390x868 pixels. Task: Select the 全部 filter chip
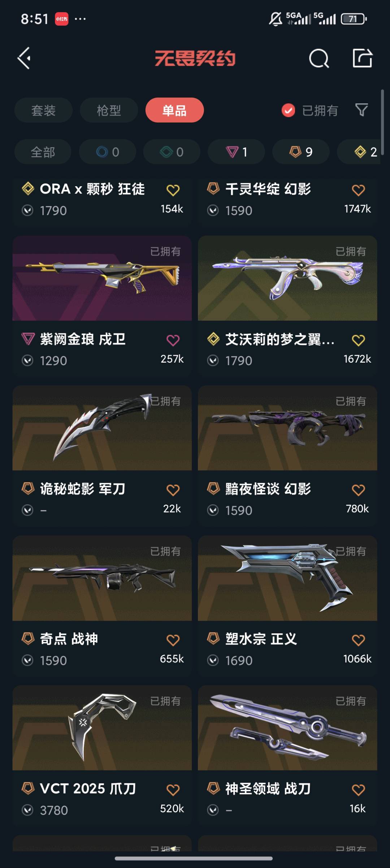[43, 152]
